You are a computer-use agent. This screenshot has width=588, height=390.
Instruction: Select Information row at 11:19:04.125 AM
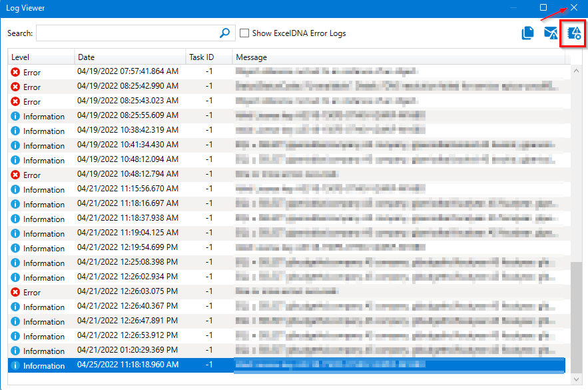[x=286, y=233]
